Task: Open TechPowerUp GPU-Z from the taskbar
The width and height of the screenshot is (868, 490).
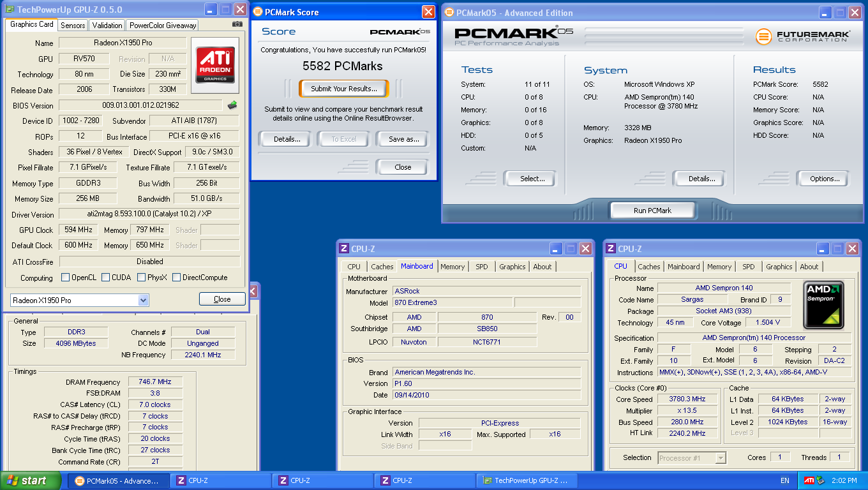Action: (527, 480)
